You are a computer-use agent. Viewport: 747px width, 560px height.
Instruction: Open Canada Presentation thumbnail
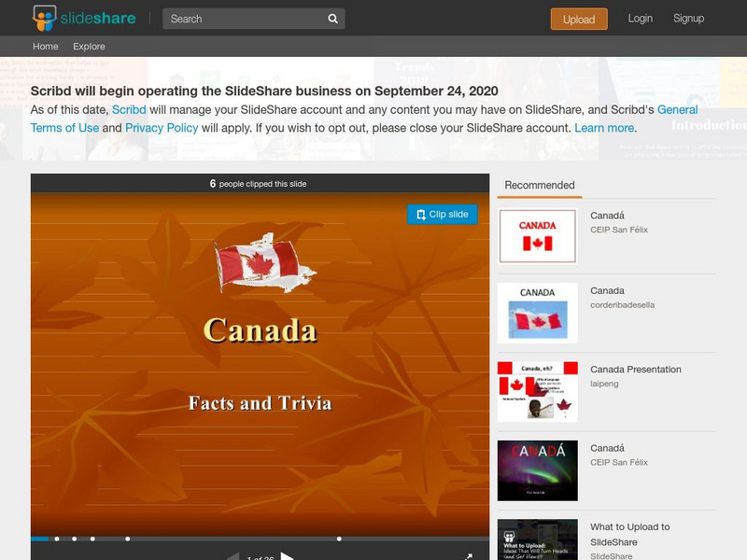click(538, 391)
